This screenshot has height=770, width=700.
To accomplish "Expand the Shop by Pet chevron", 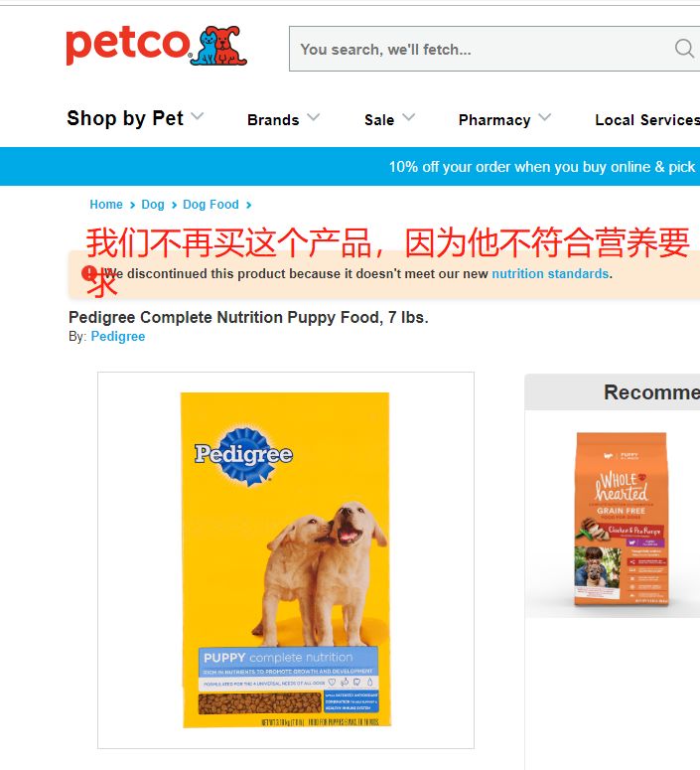I will [x=198, y=116].
